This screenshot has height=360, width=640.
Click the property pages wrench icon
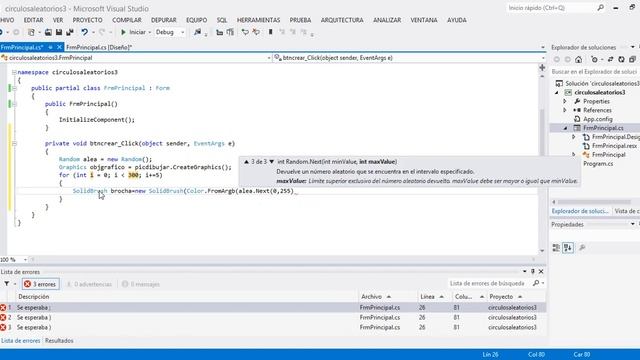point(582,248)
